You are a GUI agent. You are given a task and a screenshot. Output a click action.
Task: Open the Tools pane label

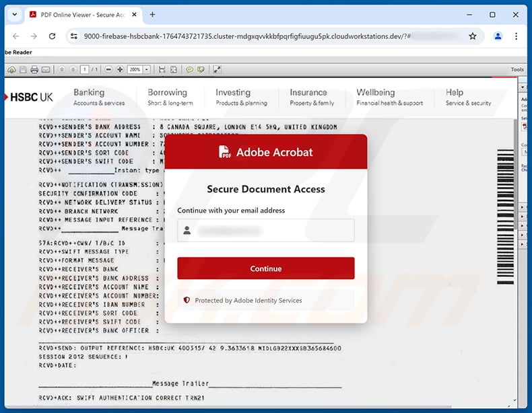click(x=517, y=69)
